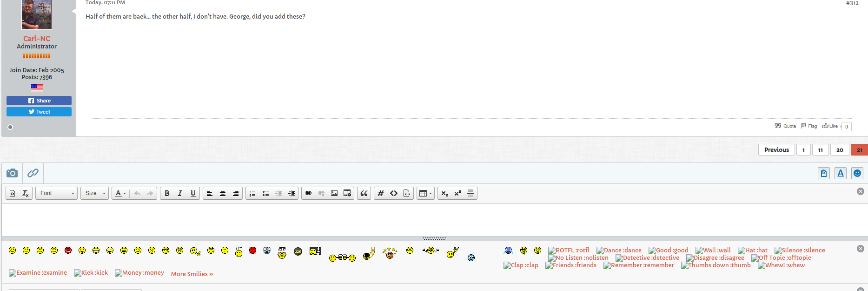Go to page 1
This screenshot has height=291, width=868.
coord(803,150)
